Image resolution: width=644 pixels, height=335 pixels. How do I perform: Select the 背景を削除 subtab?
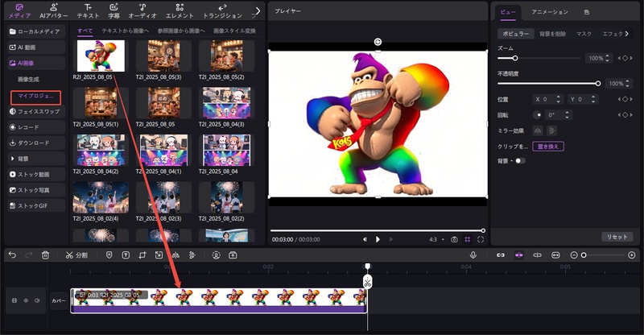[552, 34]
